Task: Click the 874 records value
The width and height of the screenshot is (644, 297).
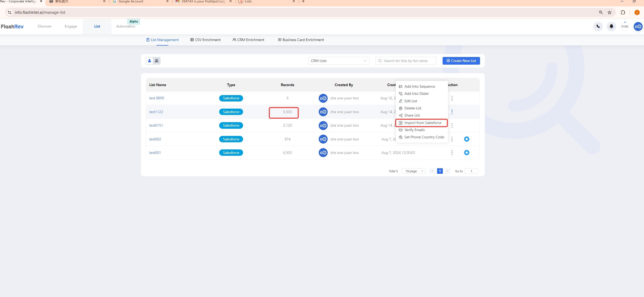Action: pyautogui.click(x=287, y=139)
